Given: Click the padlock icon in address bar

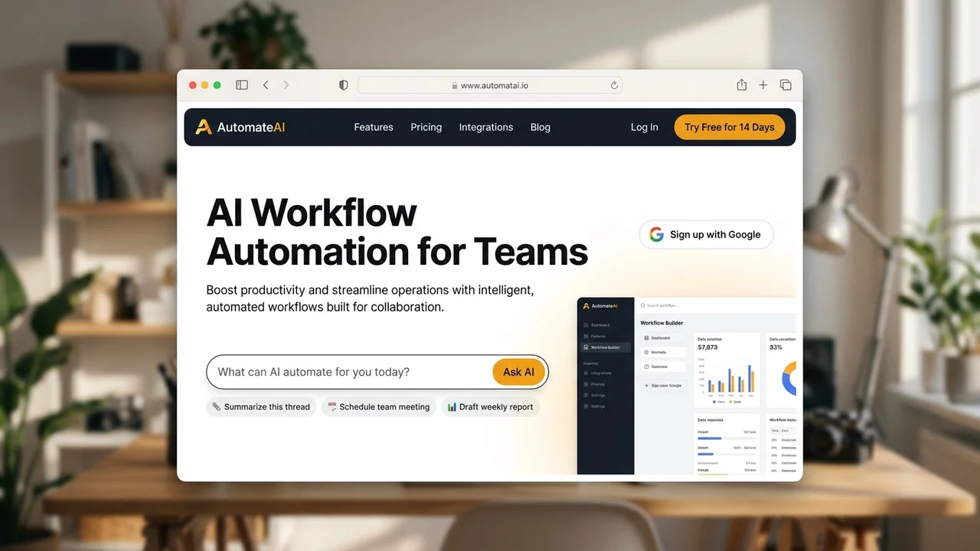Looking at the screenshot, I should (x=455, y=86).
